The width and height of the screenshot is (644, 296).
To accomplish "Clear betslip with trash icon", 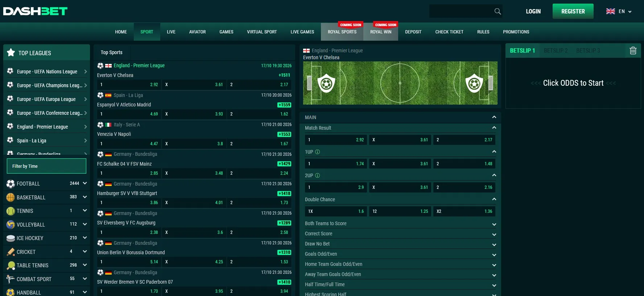I will click(x=633, y=50).
